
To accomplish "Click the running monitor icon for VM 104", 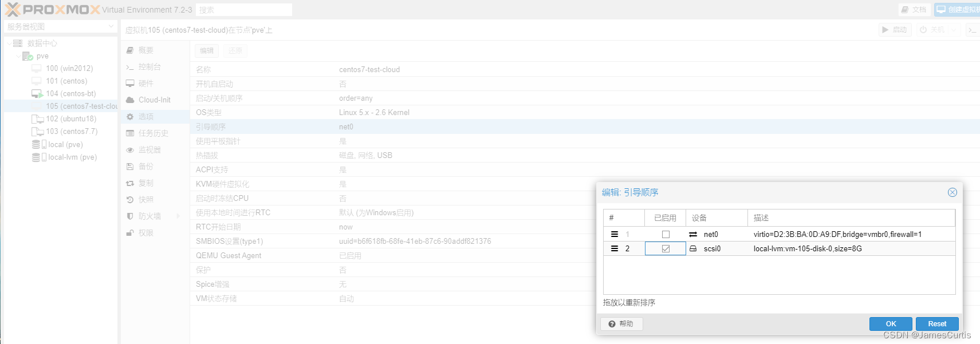I will pos(37,93).
